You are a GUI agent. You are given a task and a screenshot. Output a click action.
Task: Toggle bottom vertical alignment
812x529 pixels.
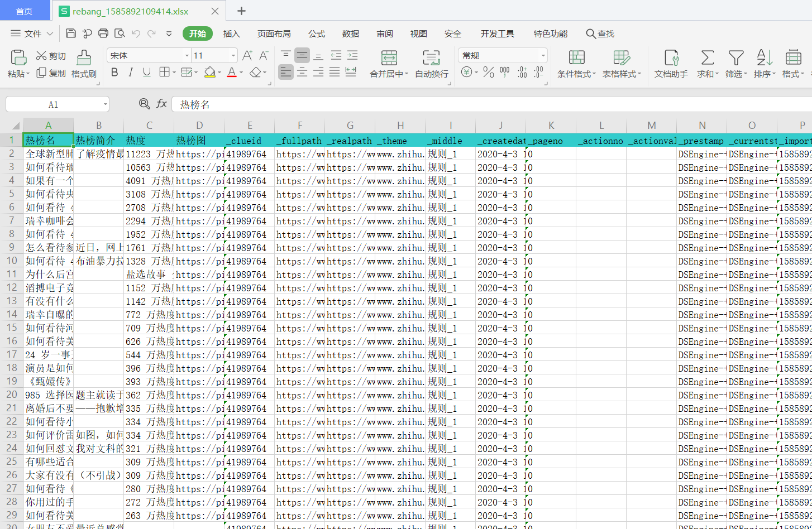318,55
